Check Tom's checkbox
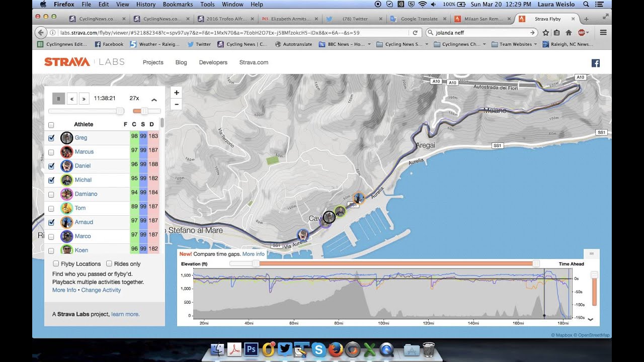This screenshot has height=362, width=644. coord(51,208)
